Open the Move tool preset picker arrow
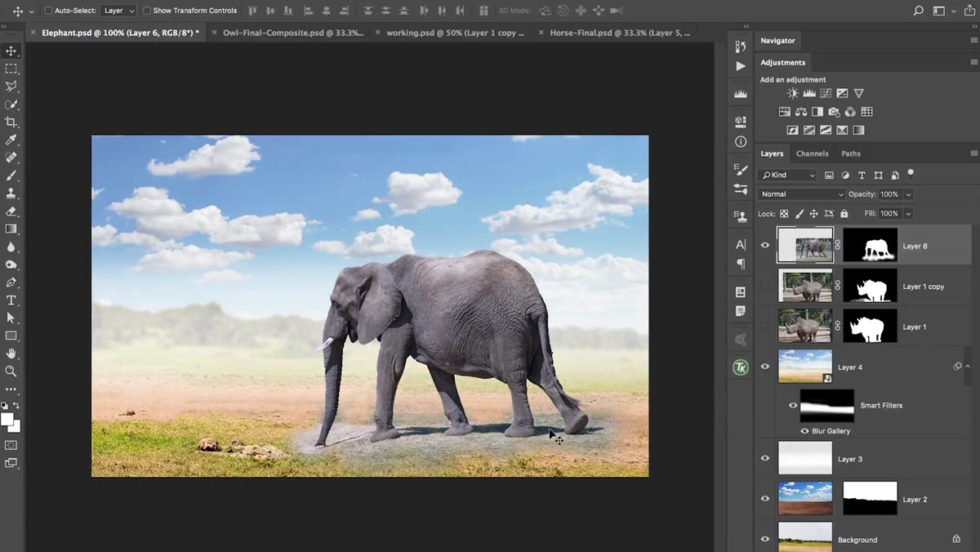Image resolution: width=980 pixels, height=552 pixels. (31, 11)
